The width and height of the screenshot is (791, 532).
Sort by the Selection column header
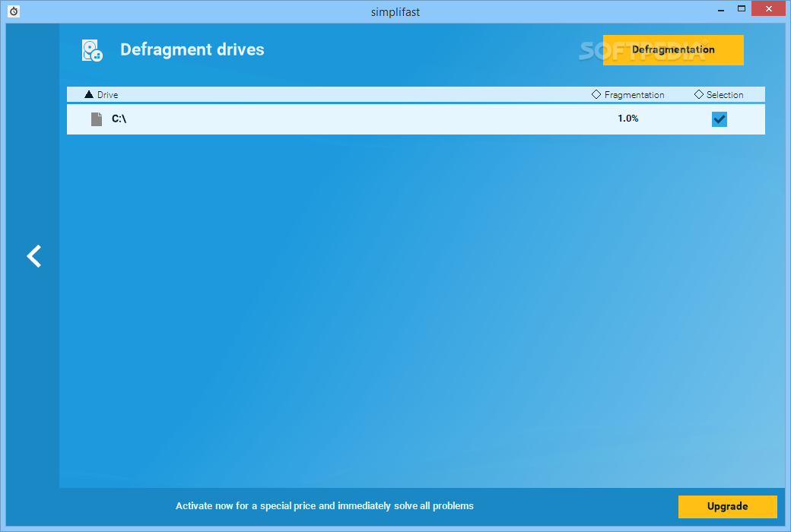pyautogui.click(x=719, y=95)
